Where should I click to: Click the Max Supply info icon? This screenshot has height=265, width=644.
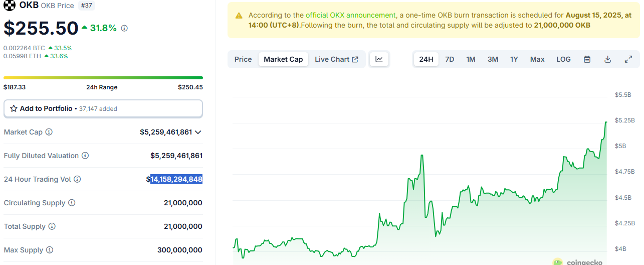click(x=50, y=250)
